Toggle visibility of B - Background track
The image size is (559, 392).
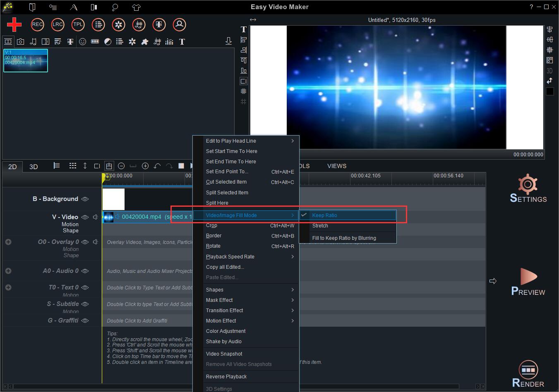click(85, 199)
